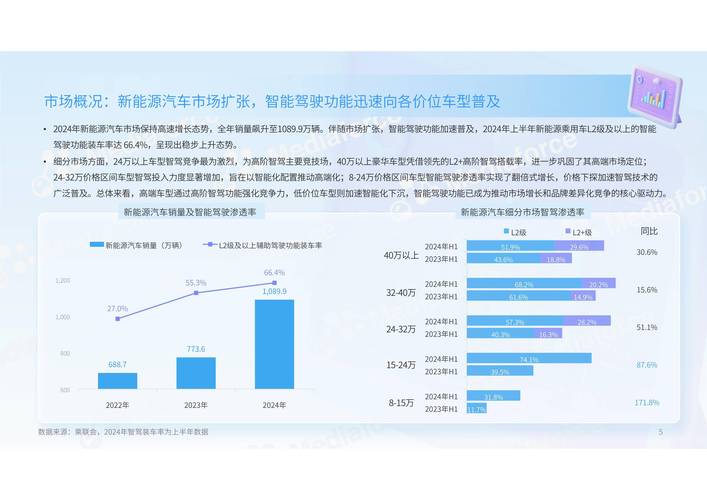The width and height of the screenshot is (707, 500).
Task: Select the 8-15万 price segment label
Action: click(403, 402)
